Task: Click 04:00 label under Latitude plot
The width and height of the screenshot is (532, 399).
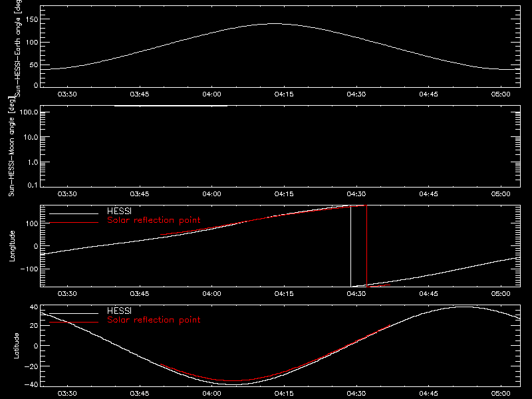Action: (211, 394)
